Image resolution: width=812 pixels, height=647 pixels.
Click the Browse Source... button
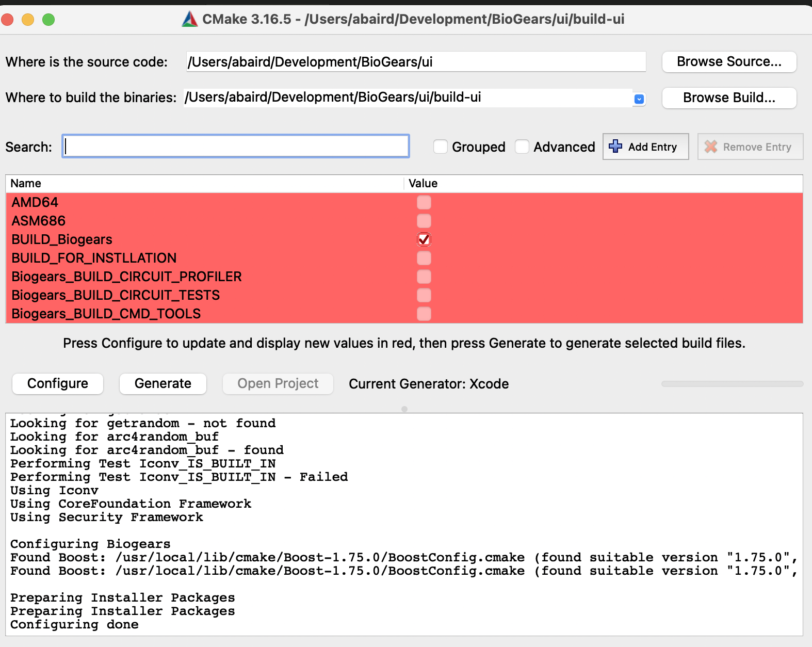point(729,62)
